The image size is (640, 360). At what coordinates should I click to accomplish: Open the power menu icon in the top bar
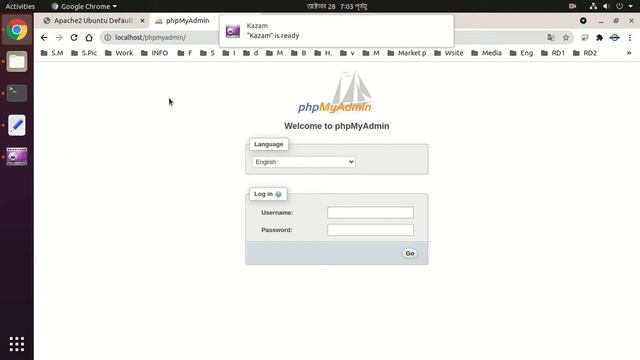pyautogui.click(x=620, y=6)
